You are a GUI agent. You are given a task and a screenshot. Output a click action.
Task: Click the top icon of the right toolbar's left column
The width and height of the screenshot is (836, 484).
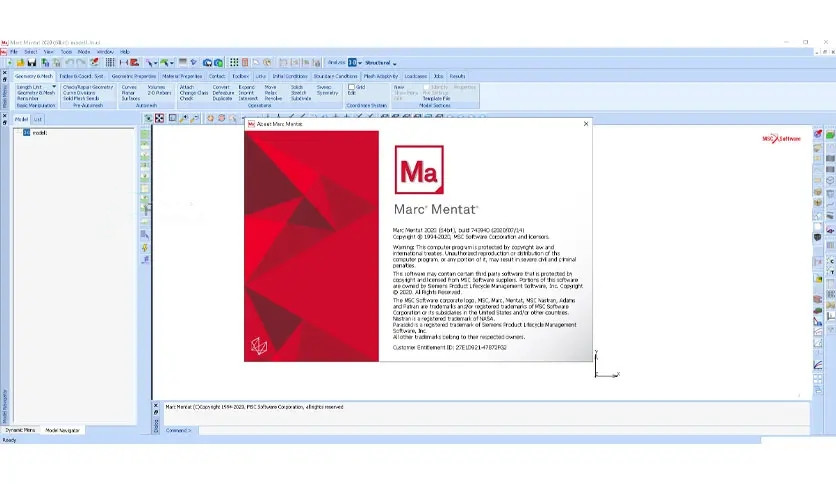coord(817,133)
